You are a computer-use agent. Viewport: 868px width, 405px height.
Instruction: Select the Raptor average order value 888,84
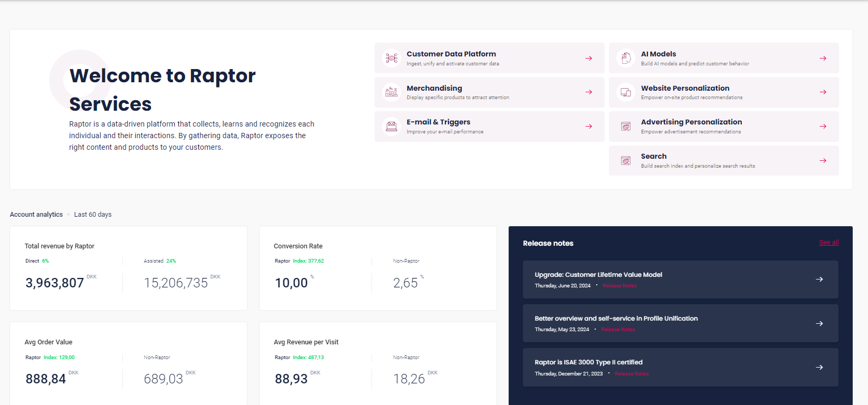tap(46, 379)
